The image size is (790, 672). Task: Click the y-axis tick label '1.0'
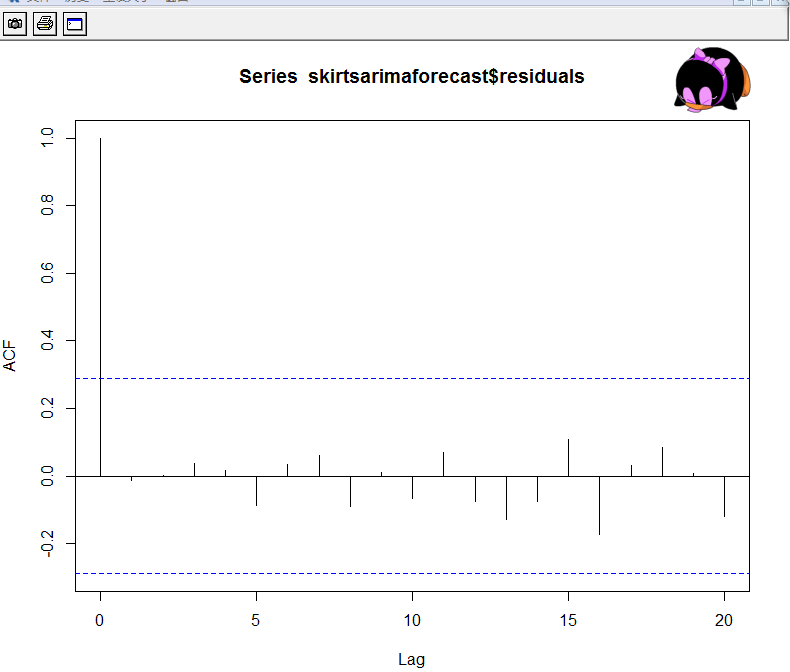pos(47,138)
